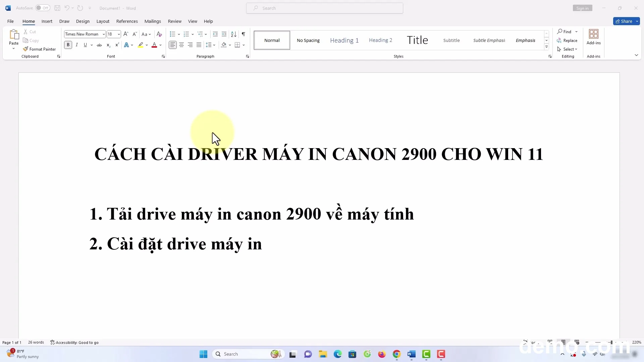Click the Paste clipboard icon
This screenshot has width=644, height=362.
(14, 34)
